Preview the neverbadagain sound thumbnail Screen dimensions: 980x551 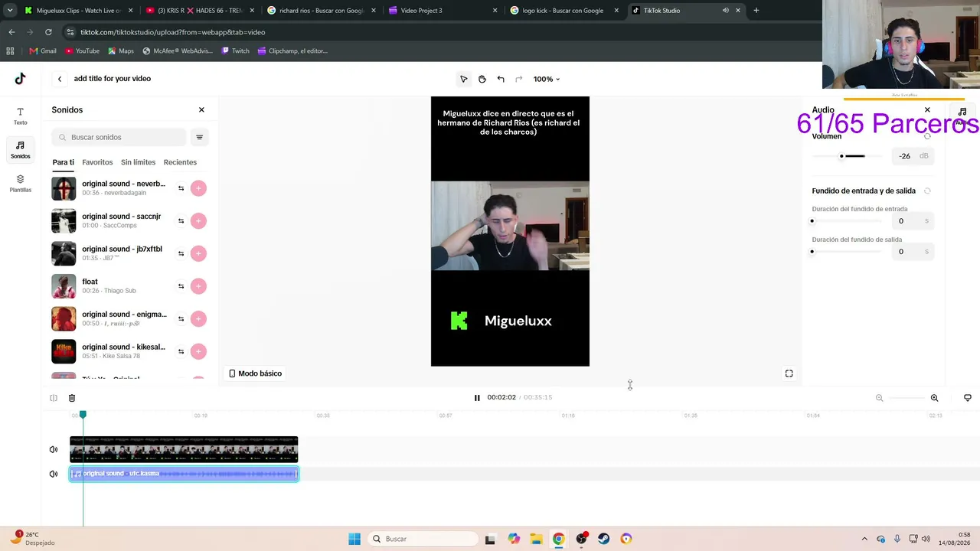[64, 188]
